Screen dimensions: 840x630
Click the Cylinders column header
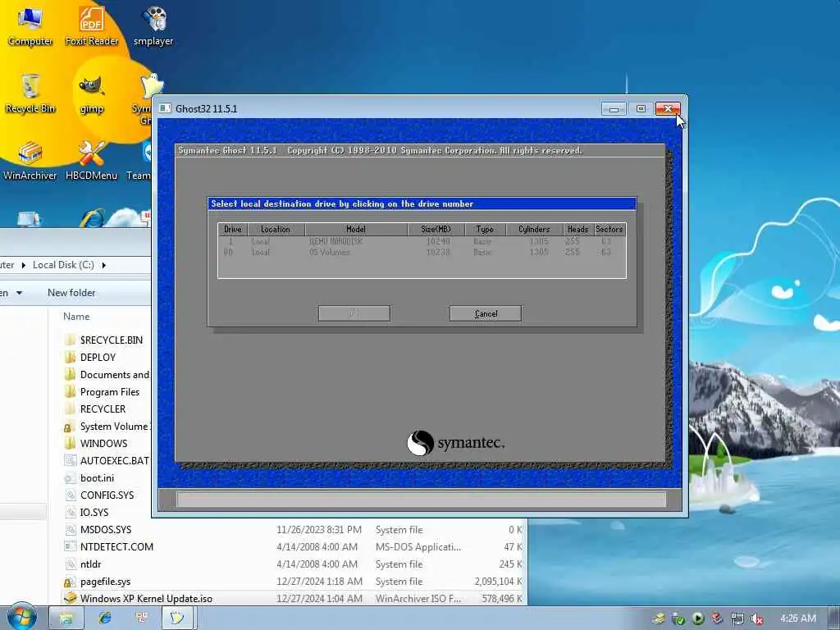534,230
